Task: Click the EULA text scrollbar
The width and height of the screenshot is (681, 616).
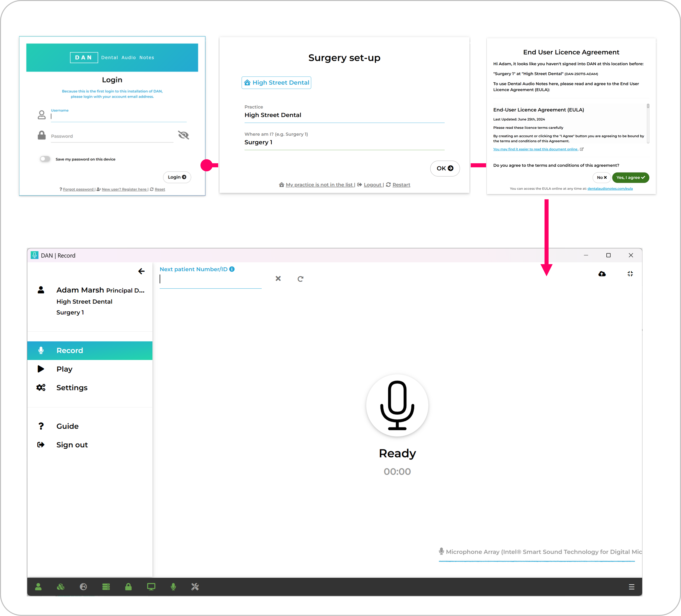Action: pos(648,123)
